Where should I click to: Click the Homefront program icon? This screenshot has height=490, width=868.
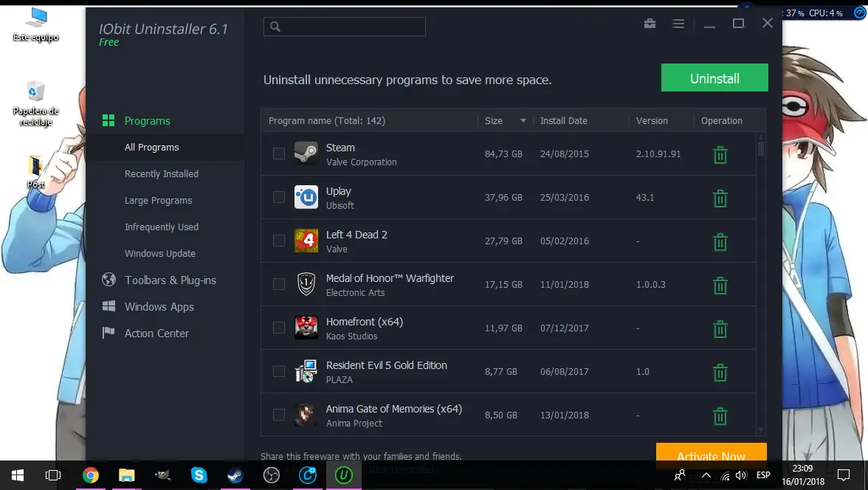point(306,328)
